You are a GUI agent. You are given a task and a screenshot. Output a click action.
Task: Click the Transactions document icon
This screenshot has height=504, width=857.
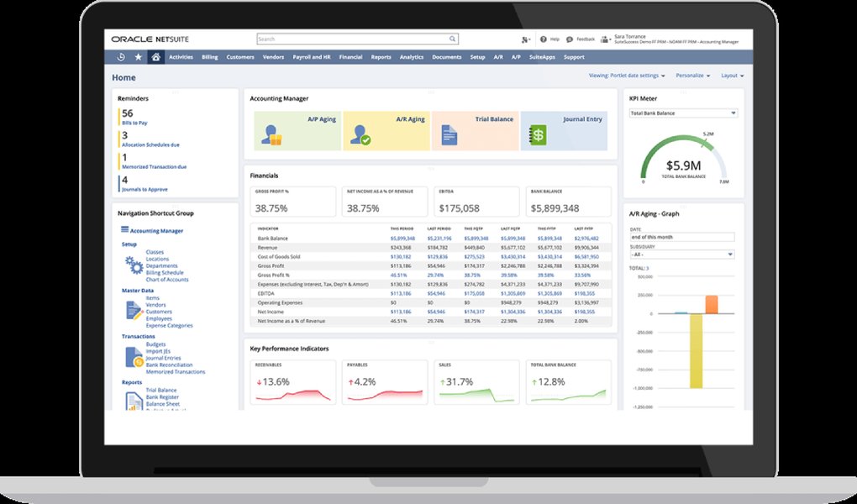click(x=134, y=357)
